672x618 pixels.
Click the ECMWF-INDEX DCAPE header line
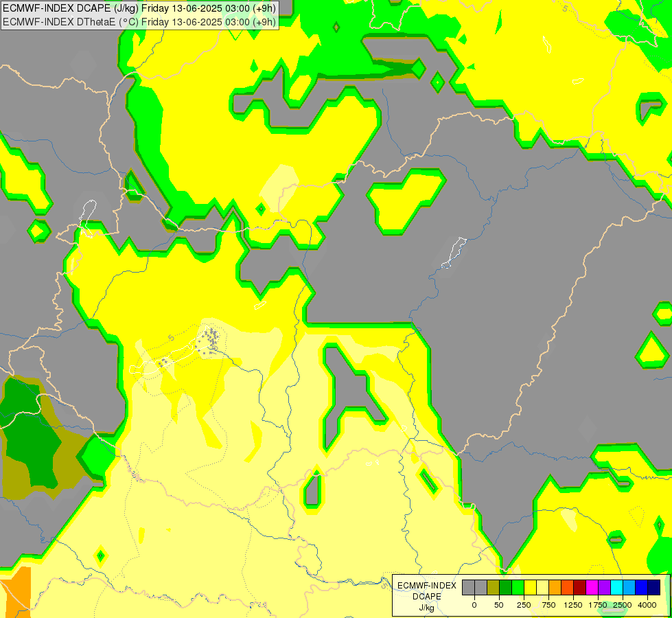(140, 8)
